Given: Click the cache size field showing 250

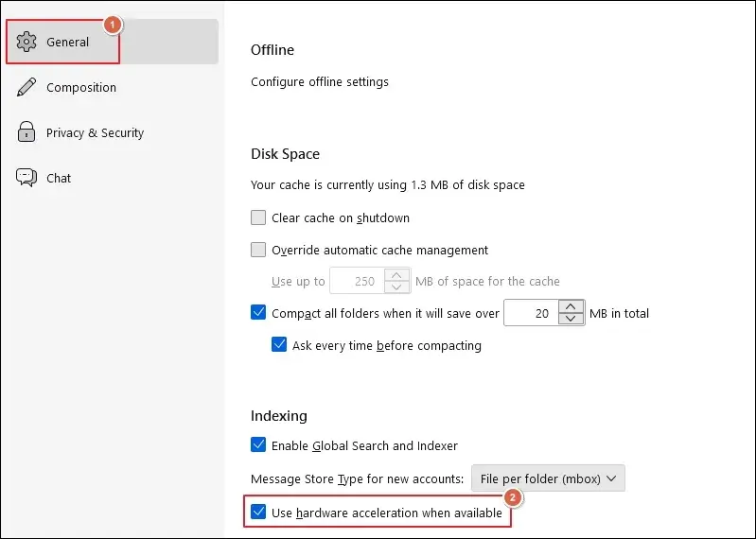Looking at the screenshot, I should point(358,281).
